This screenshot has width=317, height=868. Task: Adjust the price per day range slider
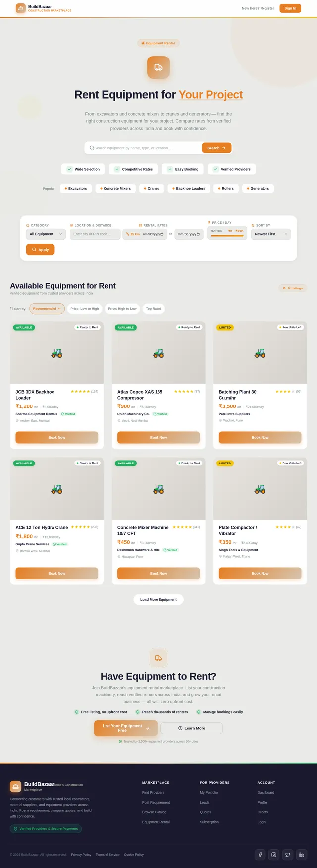(227, 236)
